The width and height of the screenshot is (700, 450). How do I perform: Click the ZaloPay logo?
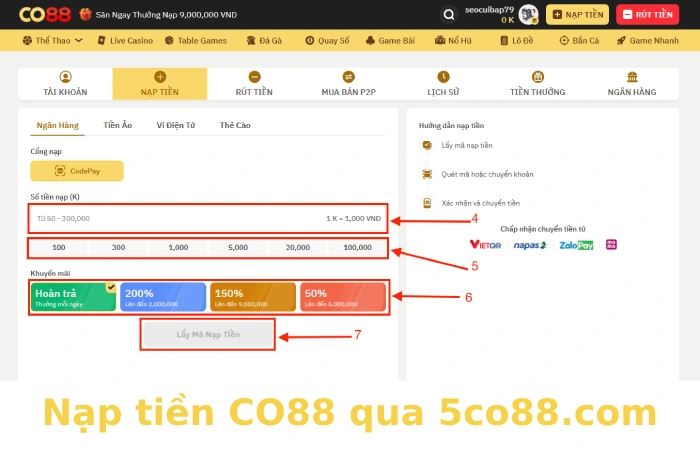pos(576,245)
